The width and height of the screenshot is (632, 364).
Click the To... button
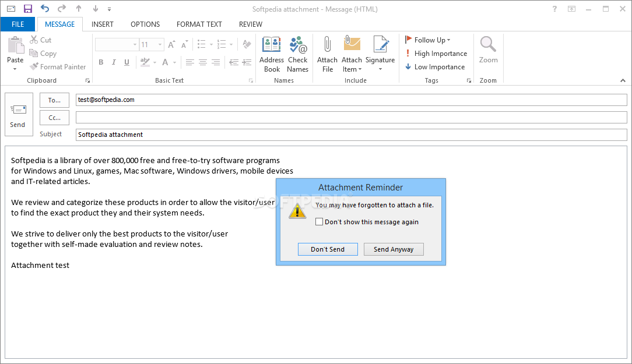tap(54, 100)
